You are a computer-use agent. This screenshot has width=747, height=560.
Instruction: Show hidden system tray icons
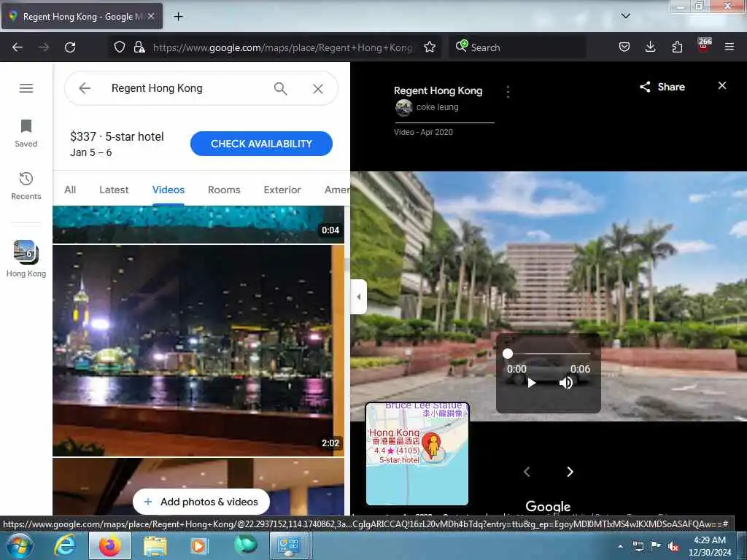pos(620,546)
